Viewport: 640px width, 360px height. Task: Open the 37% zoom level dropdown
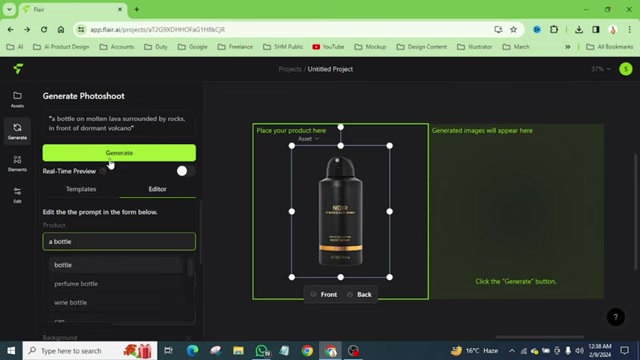(x=601, y=69)
